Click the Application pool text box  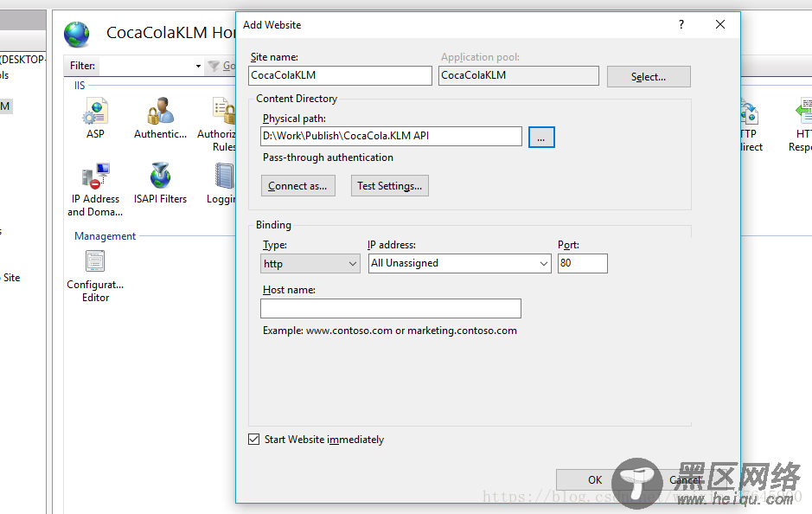coord(518,75)
